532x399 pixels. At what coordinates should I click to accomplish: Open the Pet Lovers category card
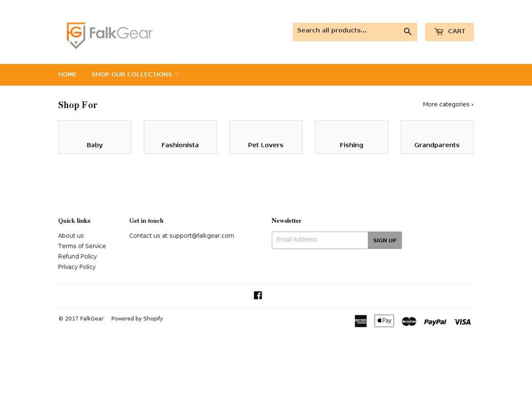tap(265, 137)
